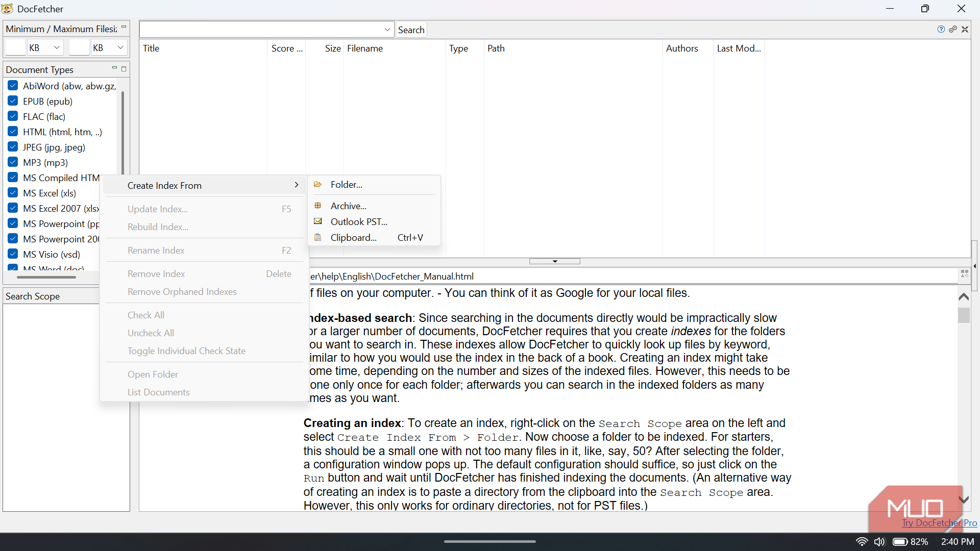
Task: Minimize the Document Types panel
Action: click(114, 68)
